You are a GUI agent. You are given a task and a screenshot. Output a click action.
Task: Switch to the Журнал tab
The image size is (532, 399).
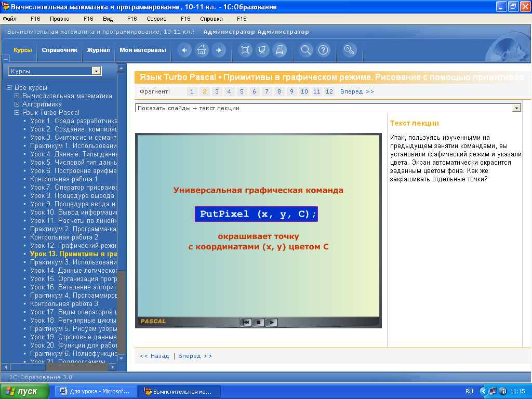tap(98, 50)
